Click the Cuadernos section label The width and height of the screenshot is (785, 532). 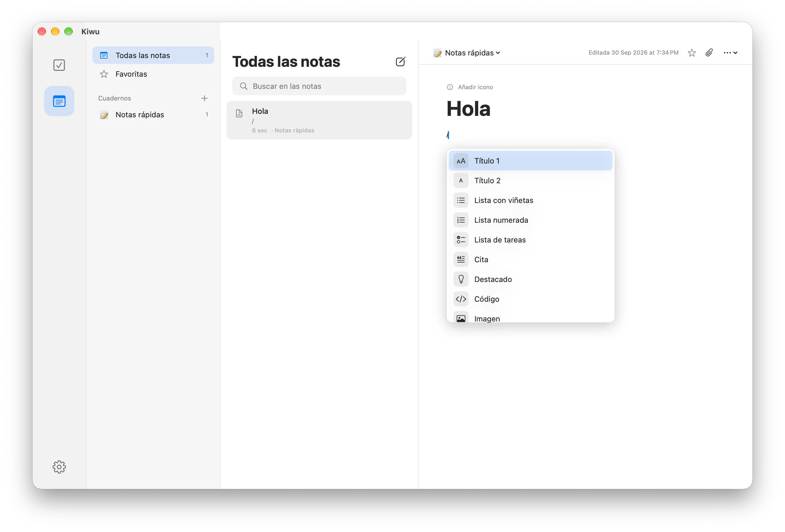tap(114, 98)
